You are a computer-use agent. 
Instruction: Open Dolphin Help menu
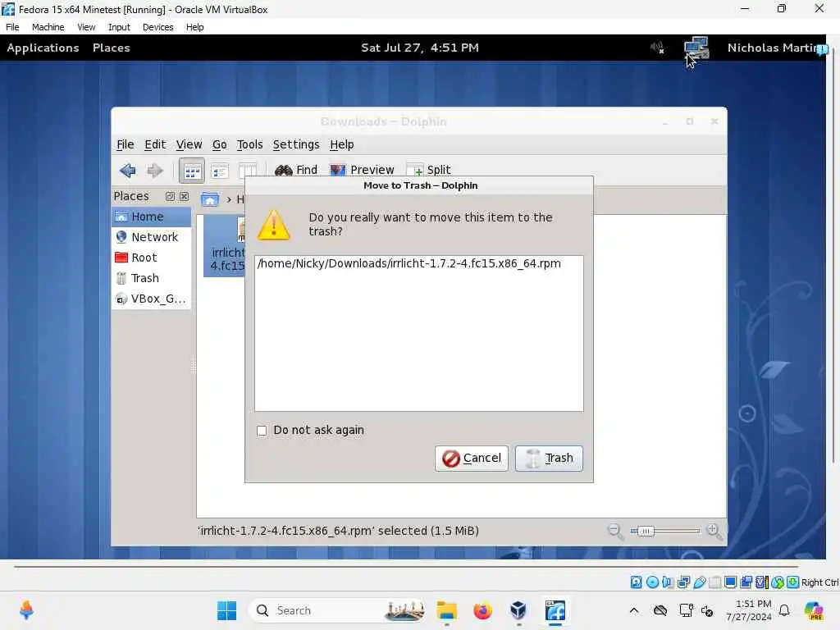342,144
